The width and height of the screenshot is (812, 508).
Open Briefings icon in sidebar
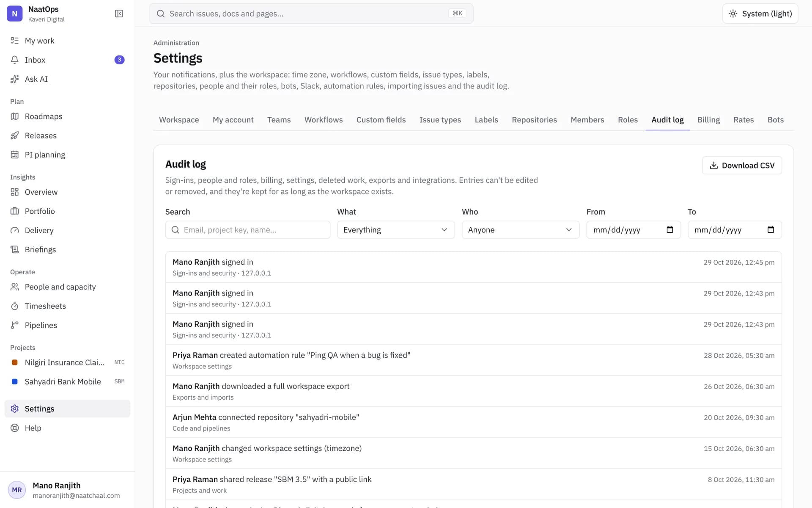(15, 249)
